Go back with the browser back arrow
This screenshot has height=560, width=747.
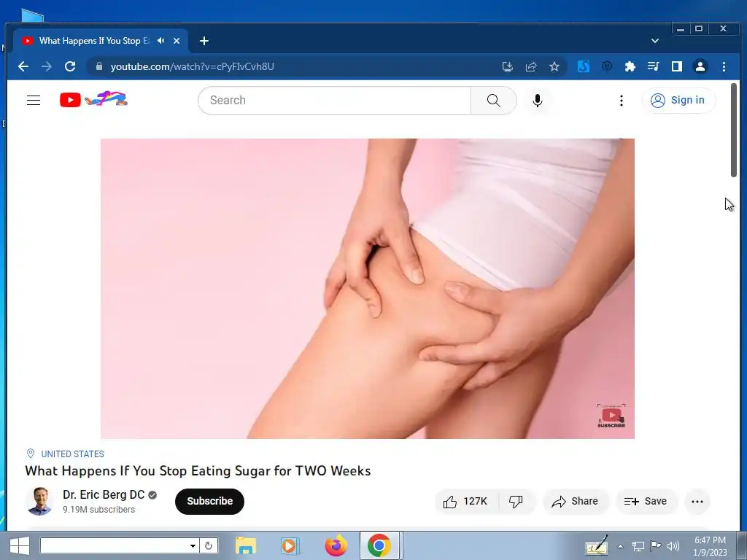point(23,66)
